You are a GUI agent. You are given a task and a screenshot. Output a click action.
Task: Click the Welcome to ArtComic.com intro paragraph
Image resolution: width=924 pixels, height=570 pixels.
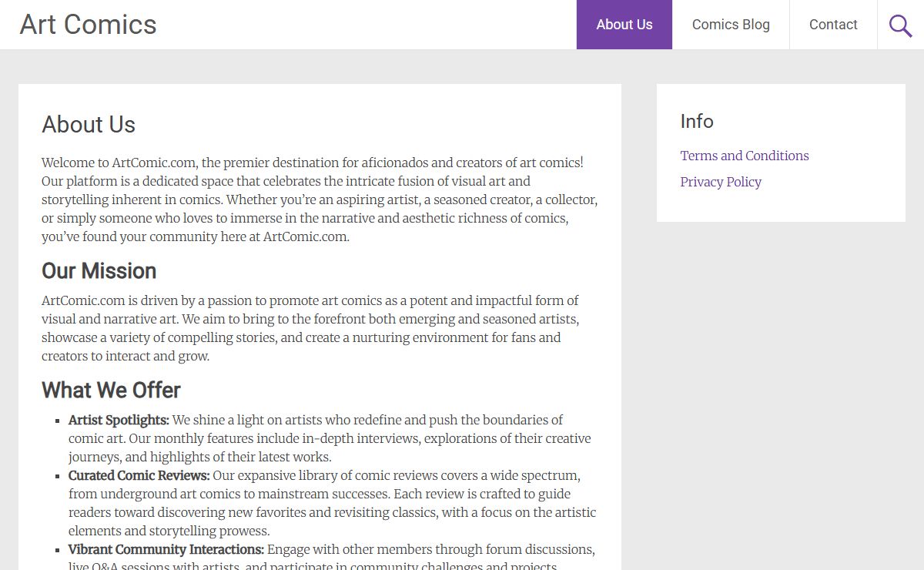(320, 199)
